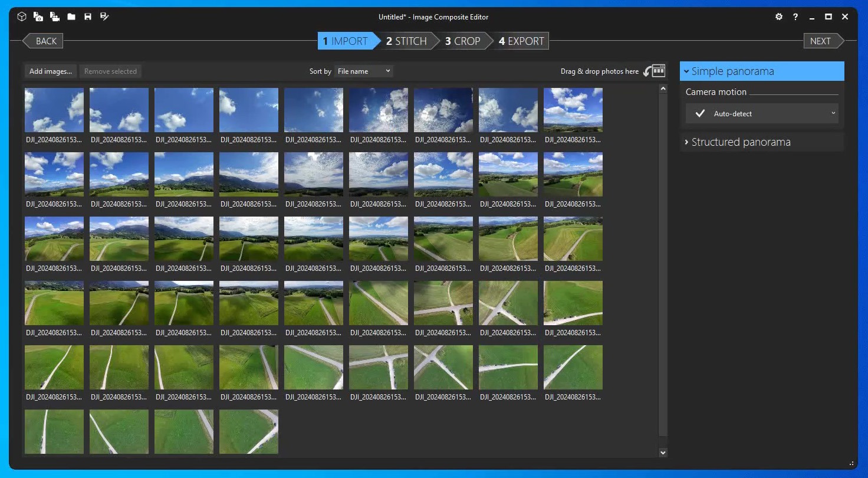Image resolution: width=868 pixels, height=478 pixels.
Task: Save the project with the floppy icon
Action: click(x=88, y=17)
